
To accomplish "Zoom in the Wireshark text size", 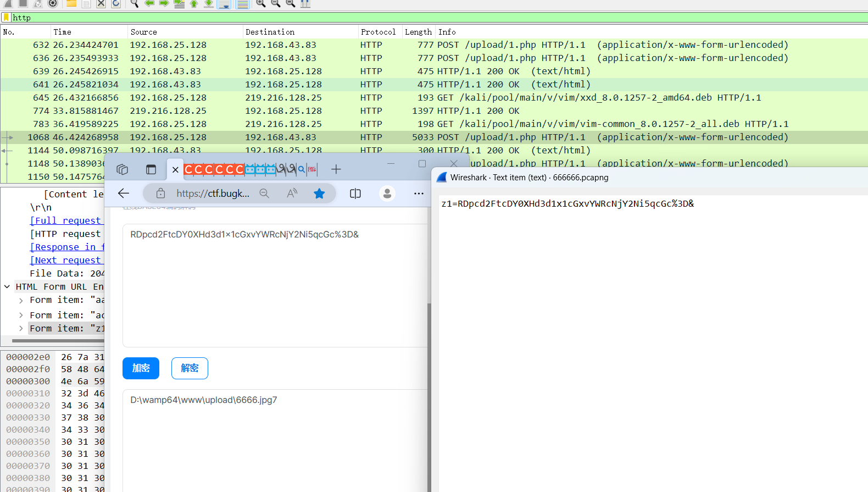I will (261, 3).
